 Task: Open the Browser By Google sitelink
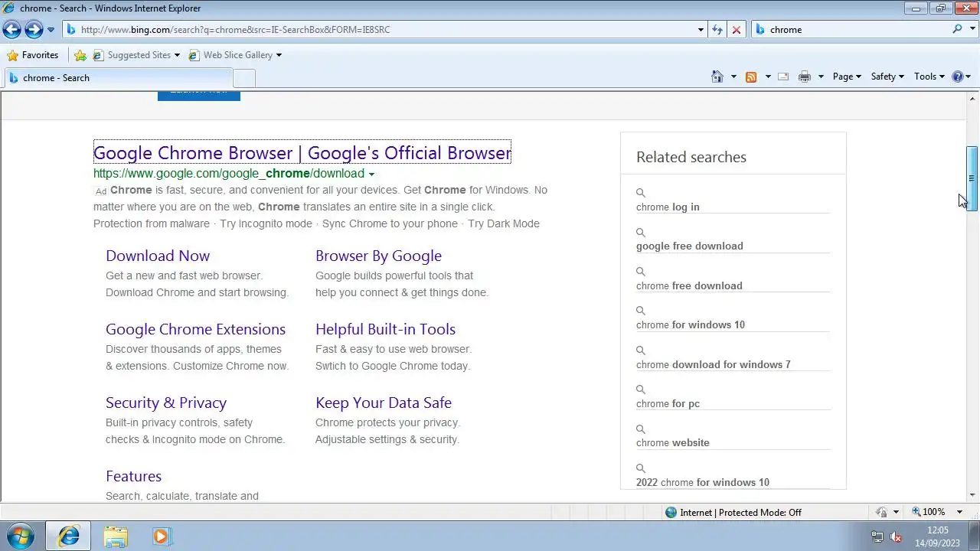[378, 256]
